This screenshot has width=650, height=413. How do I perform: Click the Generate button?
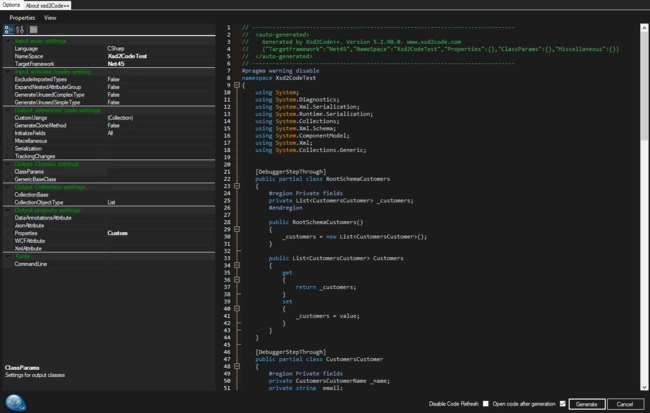click(587, 404)
